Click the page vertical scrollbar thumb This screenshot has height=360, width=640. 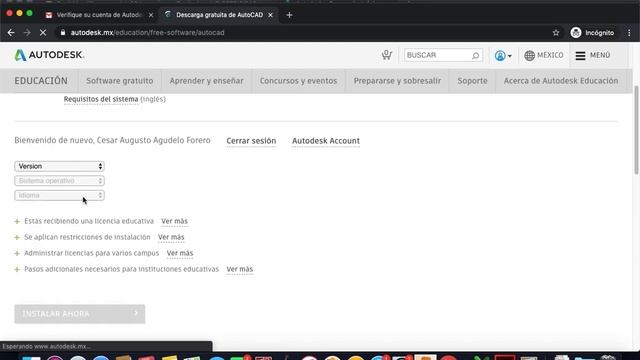click(636, 131)
